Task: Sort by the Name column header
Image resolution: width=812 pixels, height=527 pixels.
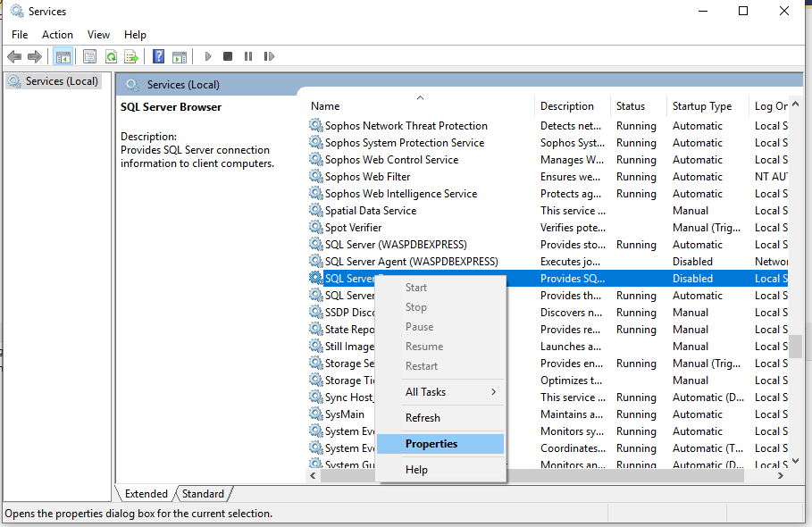Action: [x=420, y=106]
